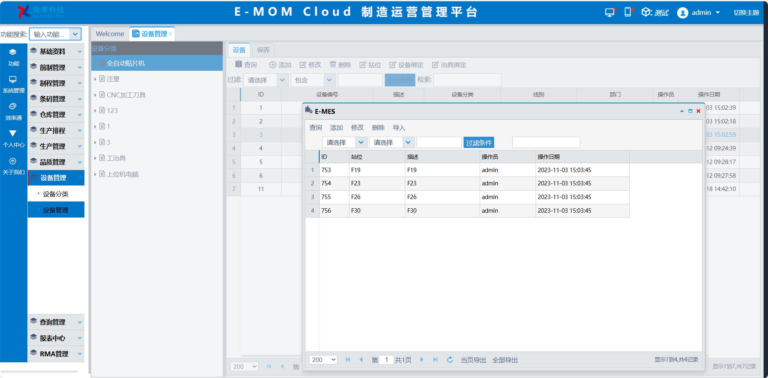Open second 请选择 dropdown in E-MES dialog
The height and width of the screenshot is (378, 768).
pos(408,142)
